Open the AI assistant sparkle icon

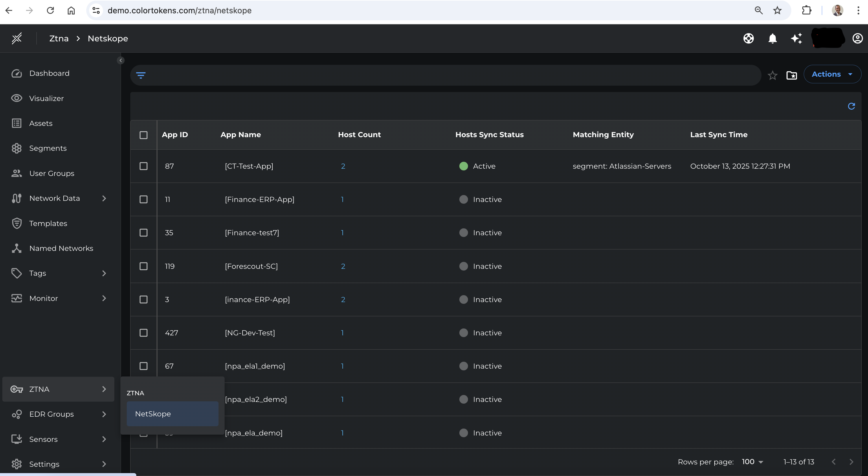pyautogui.click(x=797, y=38)
